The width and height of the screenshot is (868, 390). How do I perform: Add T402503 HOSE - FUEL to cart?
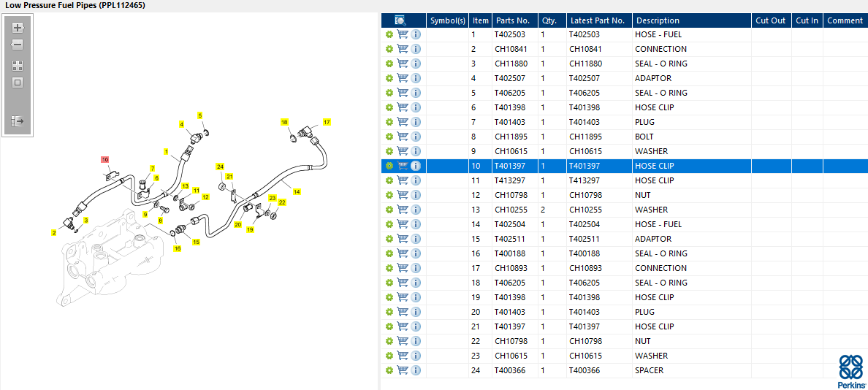pyautogui.click(x=403, y=34)
